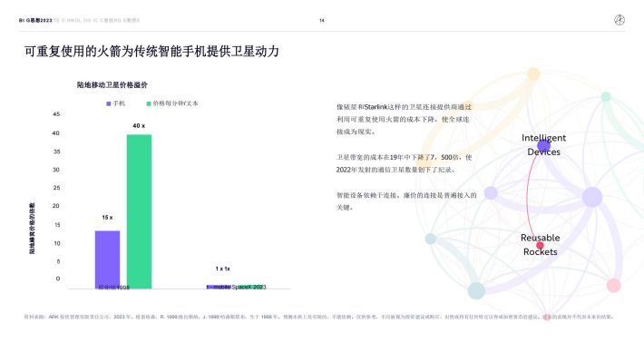This screenshot has width=644, height=362.
Task: Click the teal node at the network bottom
Action: pos(476,290)
